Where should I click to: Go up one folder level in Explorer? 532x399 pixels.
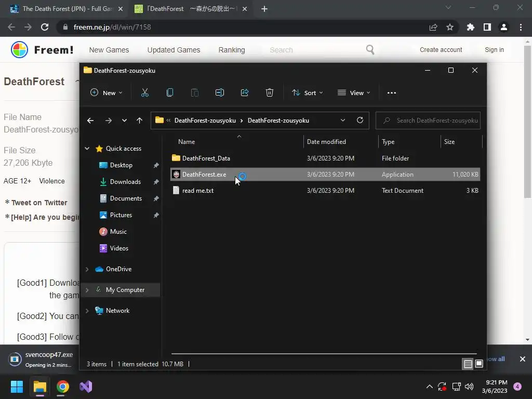(x=139, y=121)
